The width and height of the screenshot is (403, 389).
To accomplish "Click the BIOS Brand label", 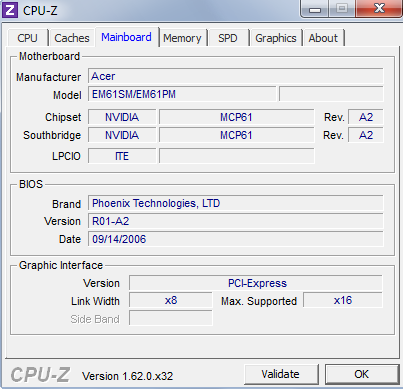I will [x=66, y=204].
